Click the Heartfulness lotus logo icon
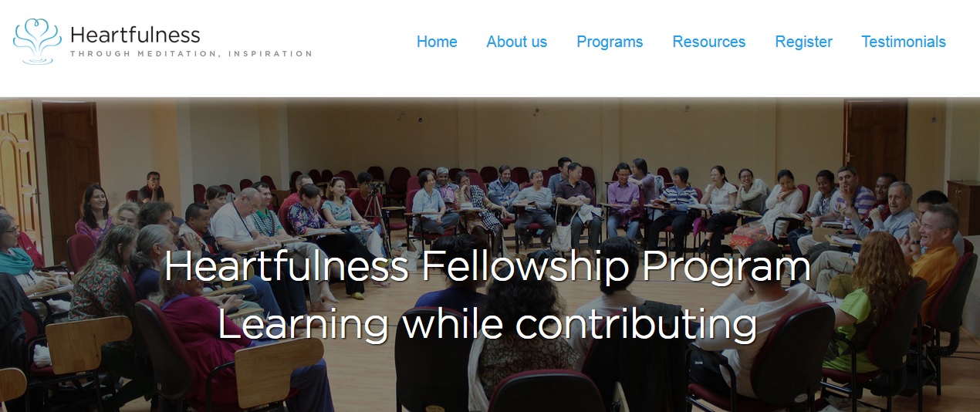 (37, 41)
